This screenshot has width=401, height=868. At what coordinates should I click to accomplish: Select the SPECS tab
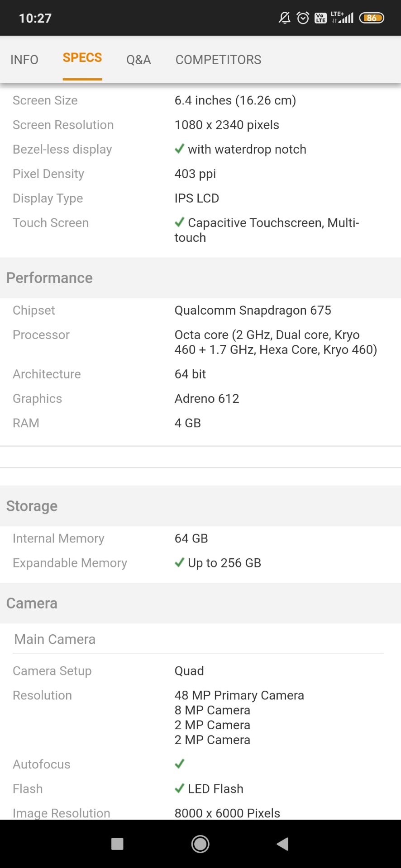pos(82,58)
